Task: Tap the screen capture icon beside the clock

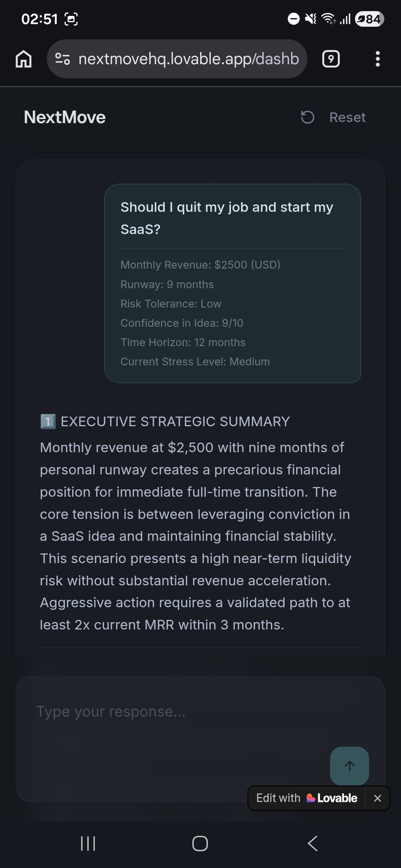Action: coord(72,19)
